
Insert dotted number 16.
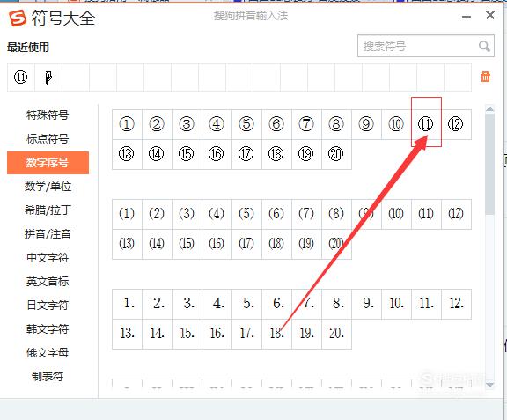point(217,334)
